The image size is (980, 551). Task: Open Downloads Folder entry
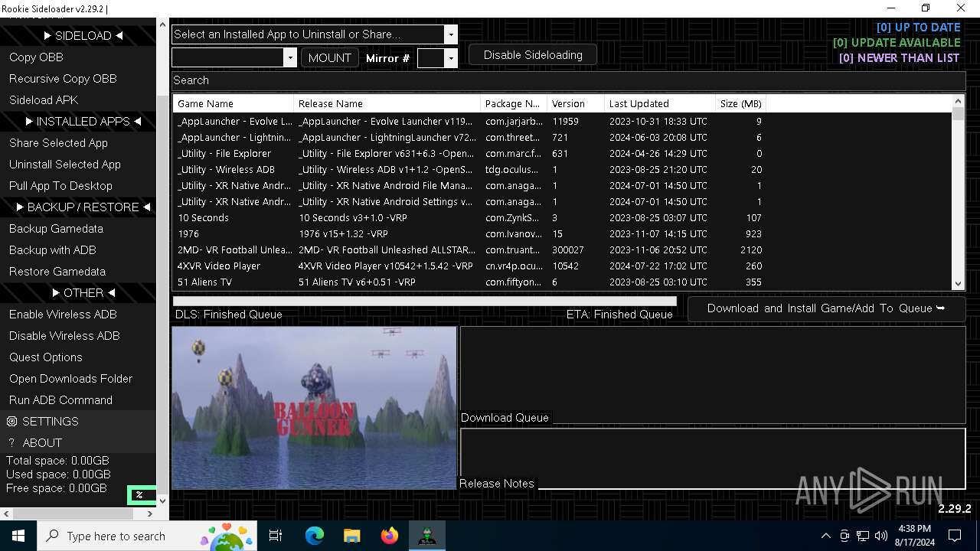(x=78, y=378)
